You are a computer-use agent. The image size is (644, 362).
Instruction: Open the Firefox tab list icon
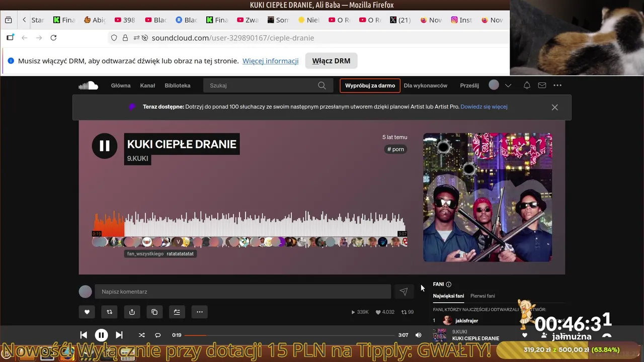pyautogui.click(x=8, y=20)
